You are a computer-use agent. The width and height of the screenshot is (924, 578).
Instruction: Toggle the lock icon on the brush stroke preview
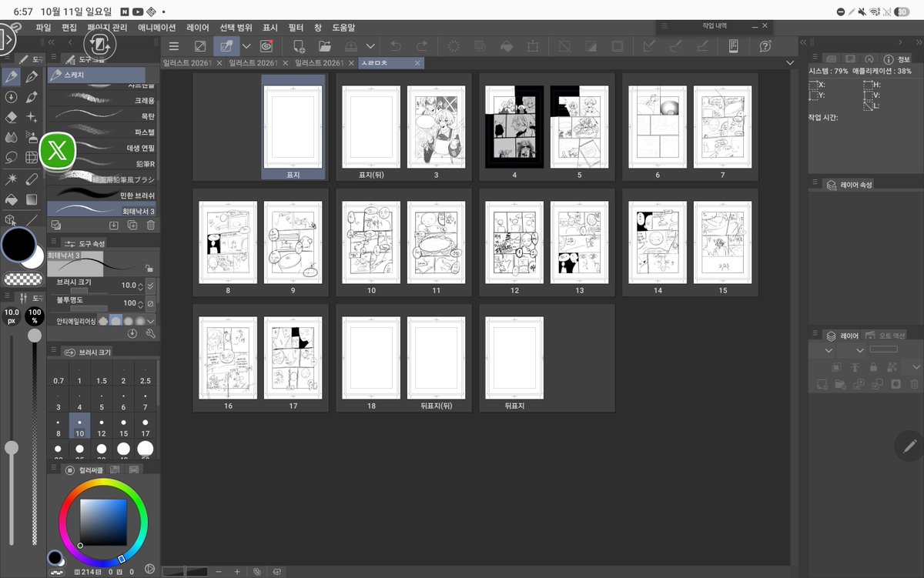(149, 269)
